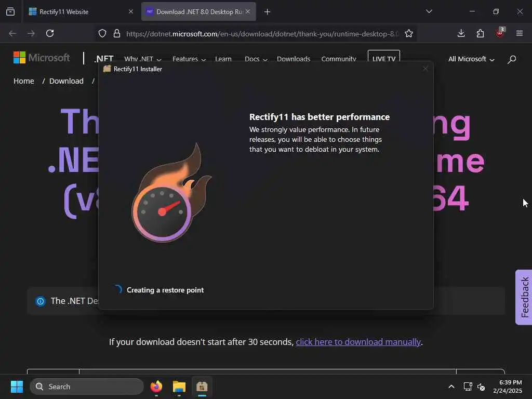Open the Learn menu item
The image size is (532, 399).
coord(223,59)
